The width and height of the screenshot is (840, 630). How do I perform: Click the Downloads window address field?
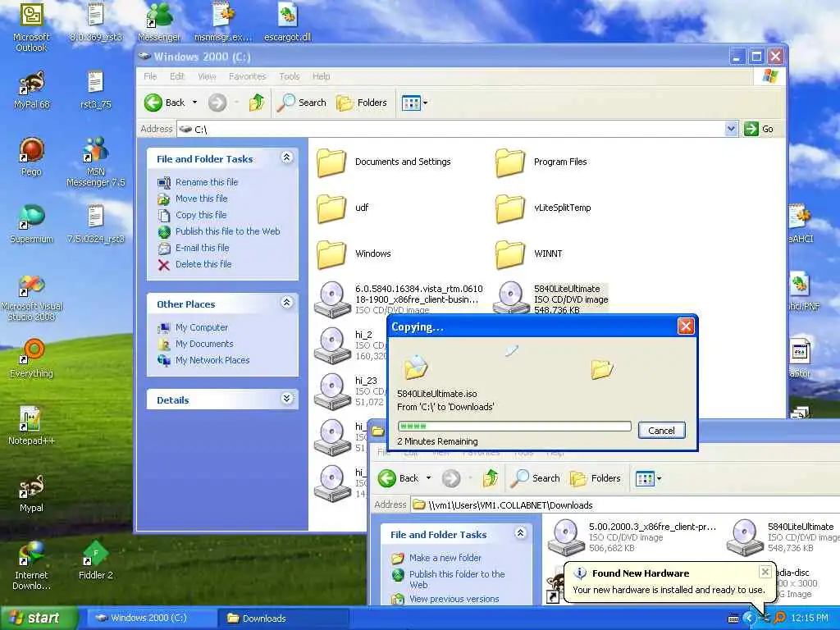click(624, 504)
